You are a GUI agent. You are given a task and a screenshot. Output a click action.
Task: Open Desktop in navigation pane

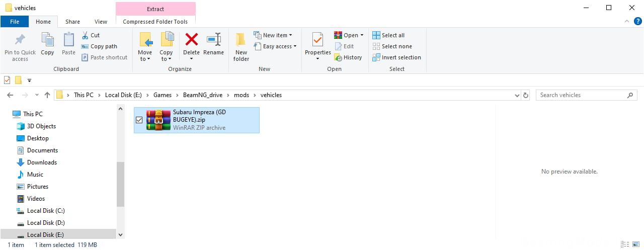(x=38, y=138)
